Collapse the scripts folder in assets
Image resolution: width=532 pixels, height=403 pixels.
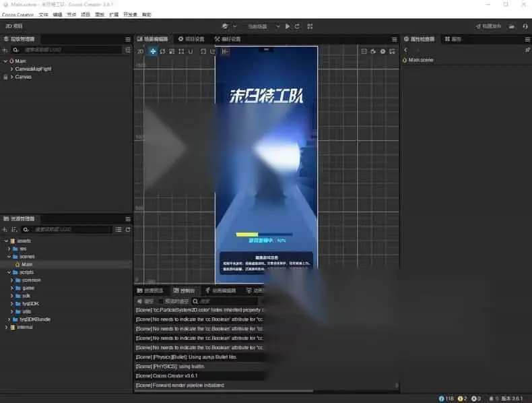click(x=9, y=272)
